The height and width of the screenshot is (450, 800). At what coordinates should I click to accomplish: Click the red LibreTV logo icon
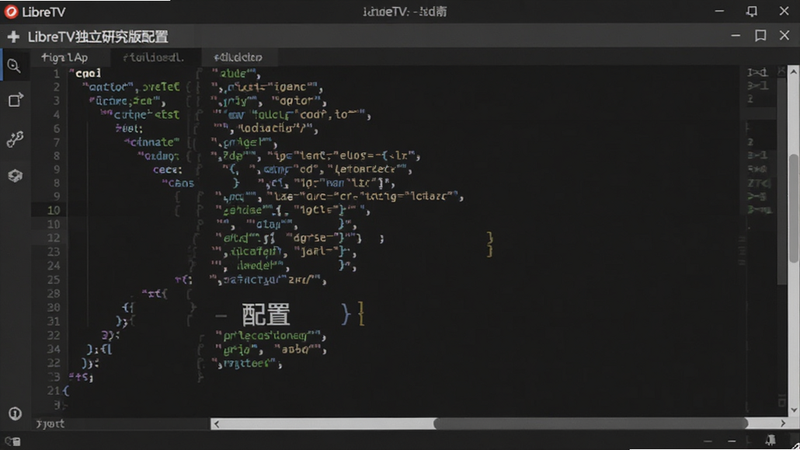coord(11,11)
